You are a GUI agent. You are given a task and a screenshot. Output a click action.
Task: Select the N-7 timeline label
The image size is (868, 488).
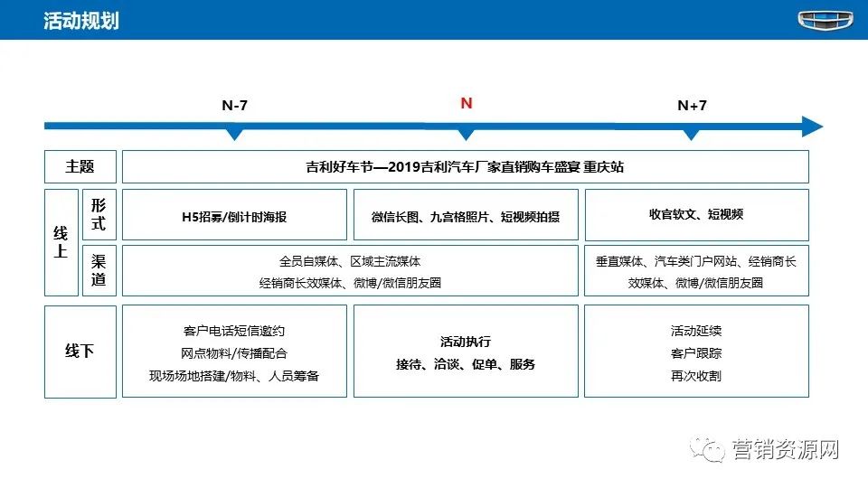[235, 105]
